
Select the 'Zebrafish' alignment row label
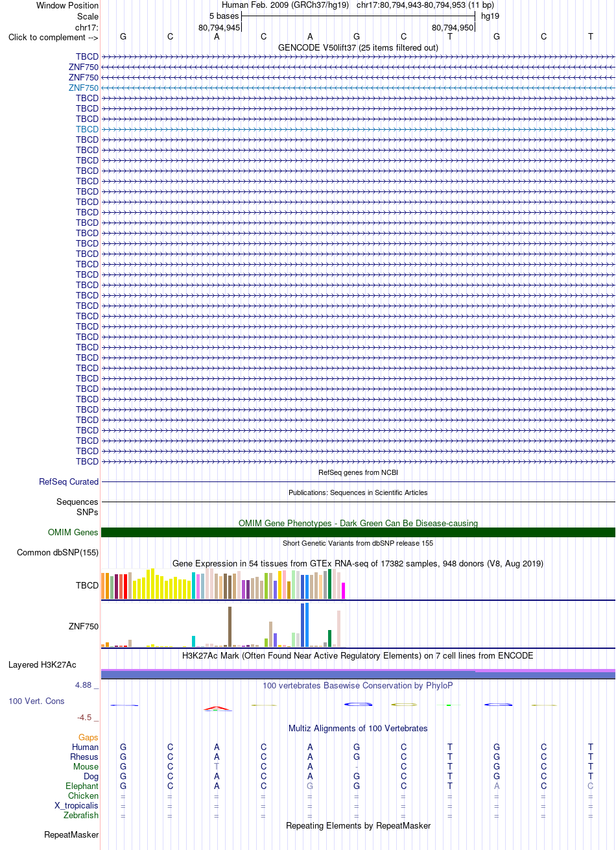coord(82,816)
